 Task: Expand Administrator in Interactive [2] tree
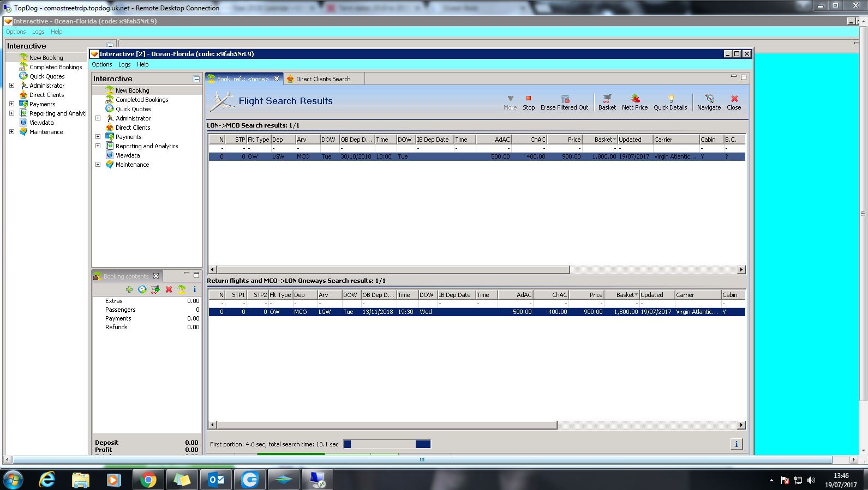[98, 118]
